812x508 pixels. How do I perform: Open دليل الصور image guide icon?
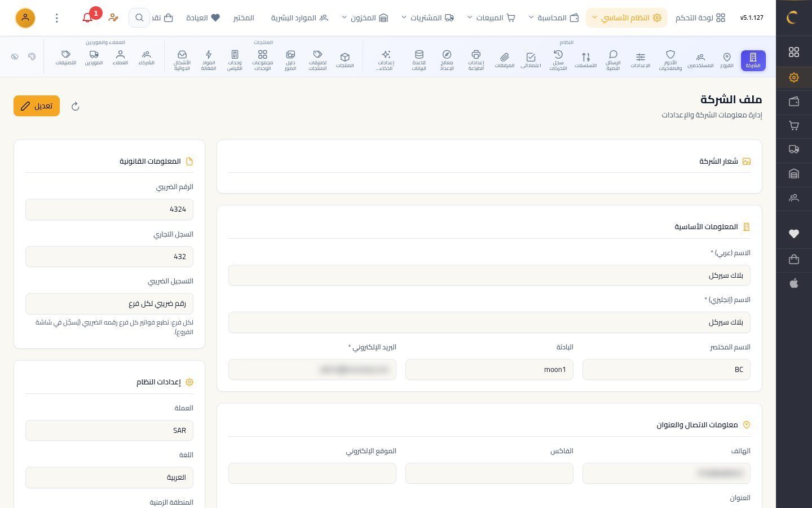tap(290, 60)
